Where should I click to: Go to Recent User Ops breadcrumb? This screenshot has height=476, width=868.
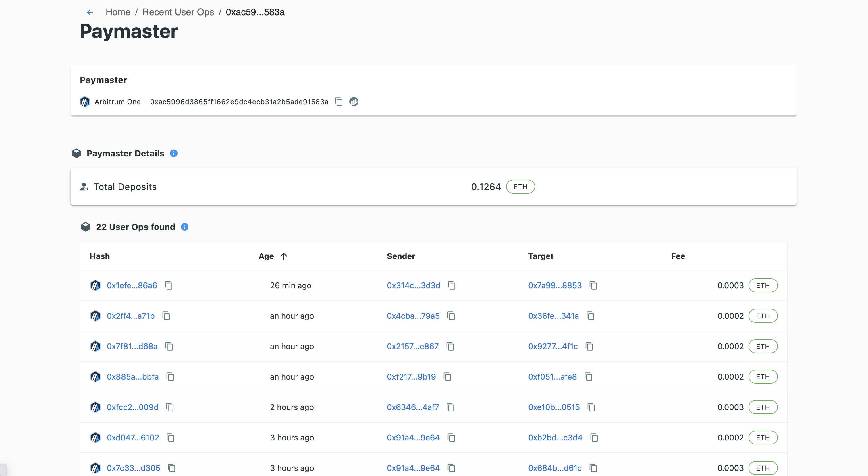178,12
